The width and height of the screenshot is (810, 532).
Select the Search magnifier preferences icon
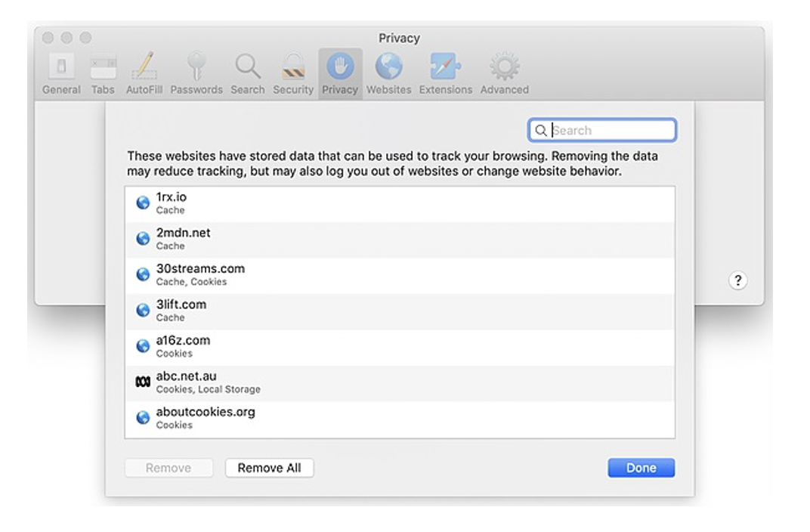(x=247, y=74)
